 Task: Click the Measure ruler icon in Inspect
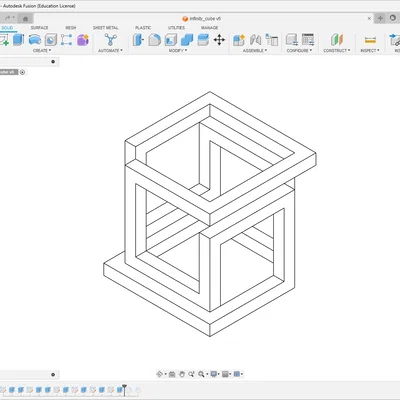(x=370, y=40)
